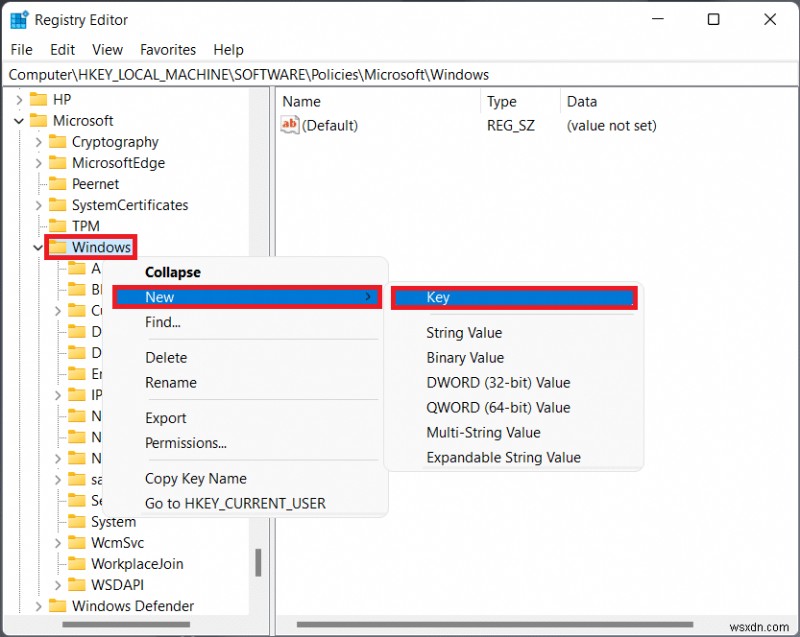Expand the HP key

[19, 99]
